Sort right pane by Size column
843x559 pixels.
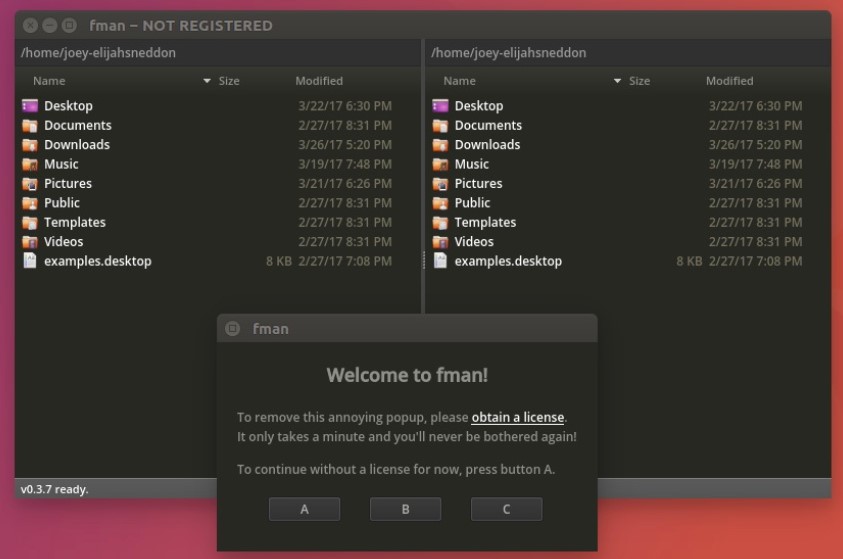[639, 81]
